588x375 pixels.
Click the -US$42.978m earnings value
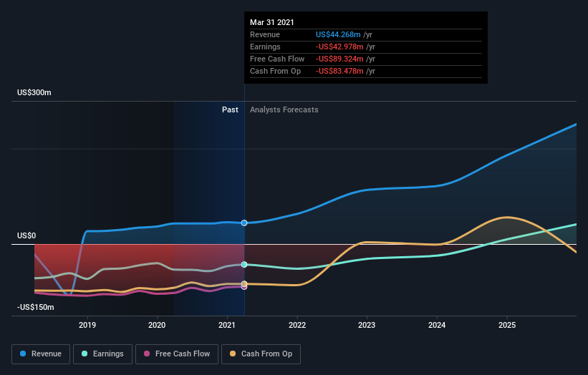coord(339,47)
